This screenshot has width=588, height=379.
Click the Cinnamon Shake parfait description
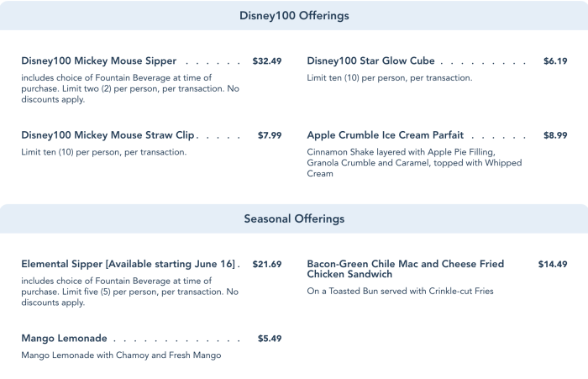click(x=414, y=163)
